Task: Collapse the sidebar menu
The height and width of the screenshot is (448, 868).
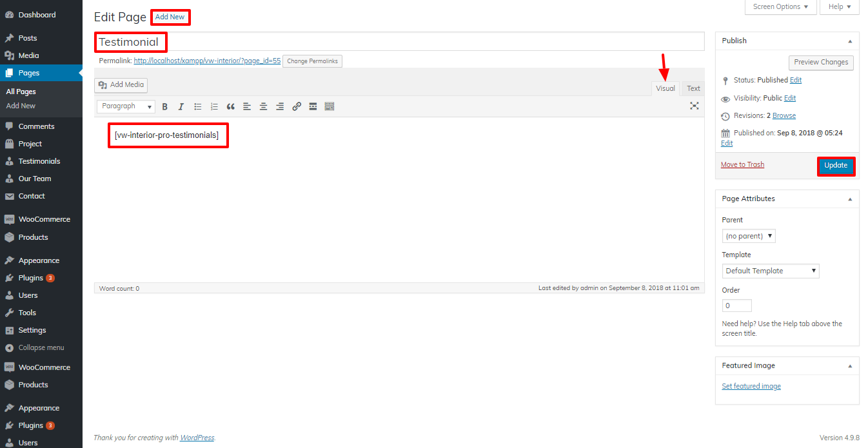Action: coord(41,347)
